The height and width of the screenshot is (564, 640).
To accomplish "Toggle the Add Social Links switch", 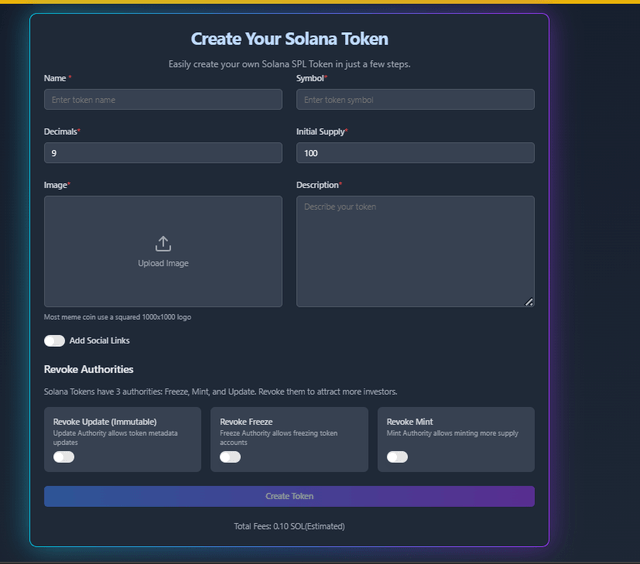I will click(x=54, y=341).
